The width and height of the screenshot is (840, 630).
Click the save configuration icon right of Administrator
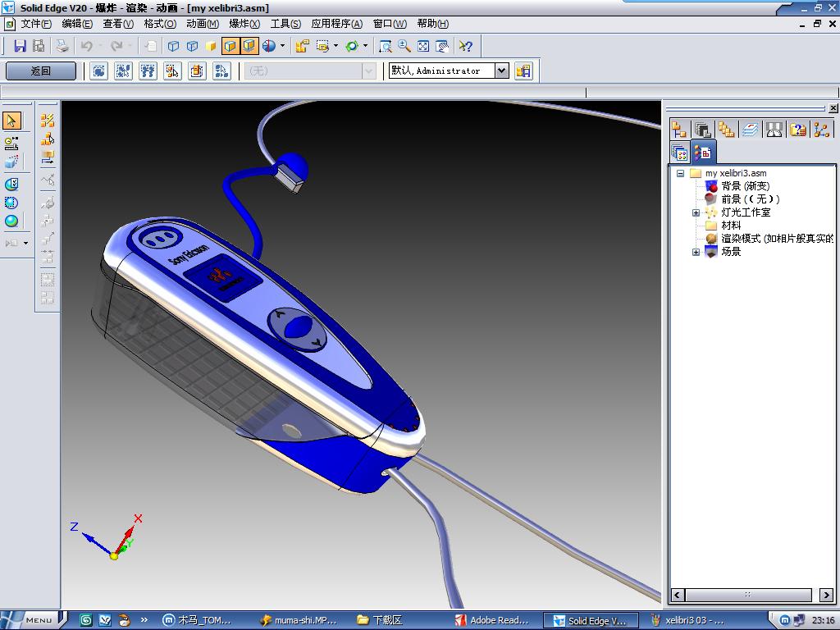[523, 71]
